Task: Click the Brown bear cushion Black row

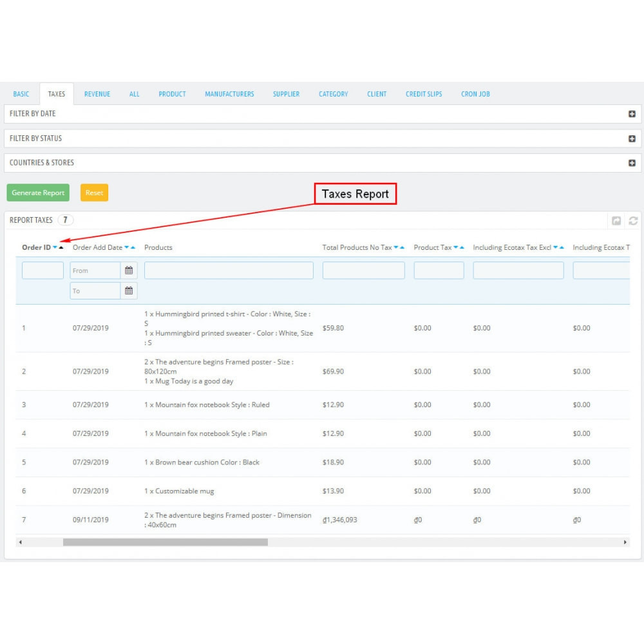Action: pos(323,462)
